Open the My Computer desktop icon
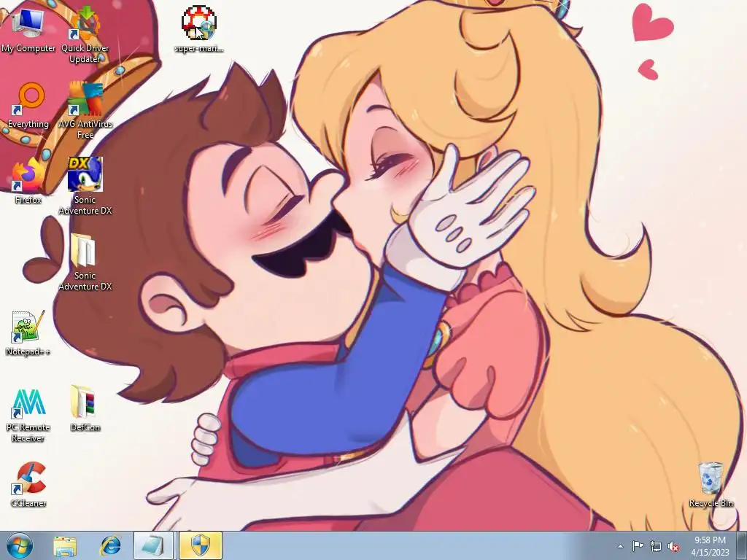The image size is (747, 560). point(28,29)
